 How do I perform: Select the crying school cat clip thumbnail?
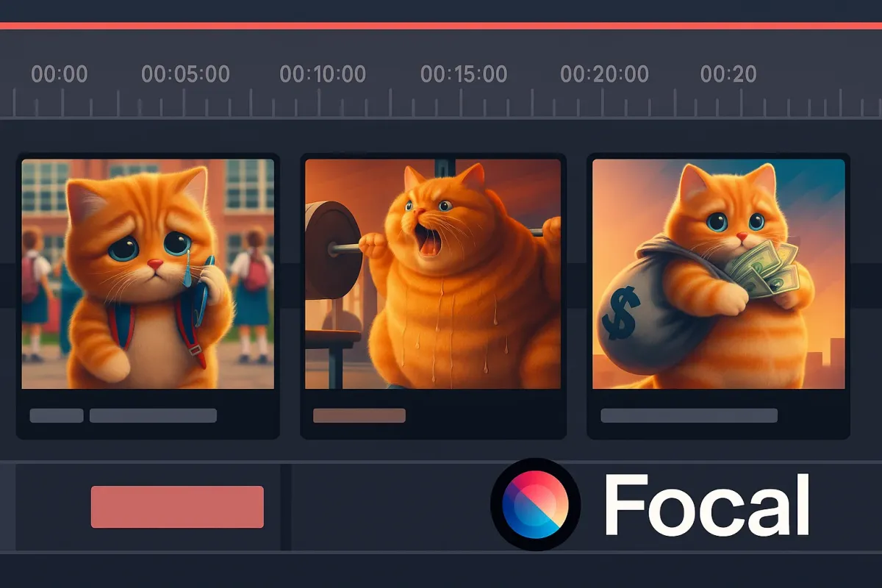(148, 273)
